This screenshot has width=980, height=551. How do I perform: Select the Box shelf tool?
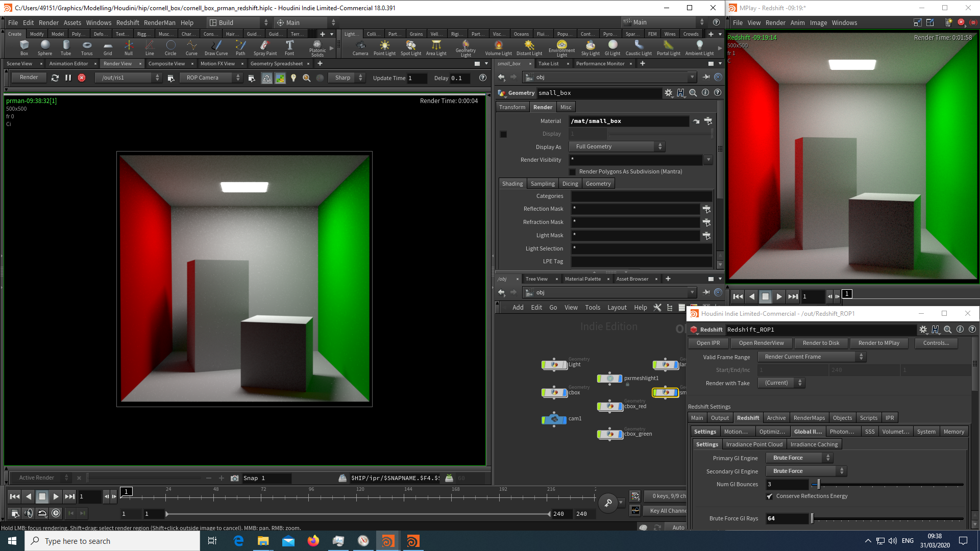[x=24, y=47]
